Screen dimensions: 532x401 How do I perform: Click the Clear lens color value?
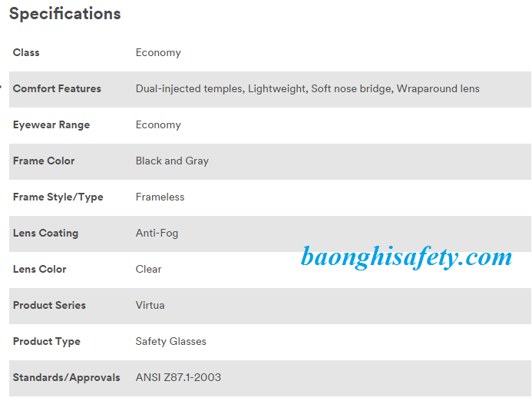pyautogui.click(x=149, y=269)
